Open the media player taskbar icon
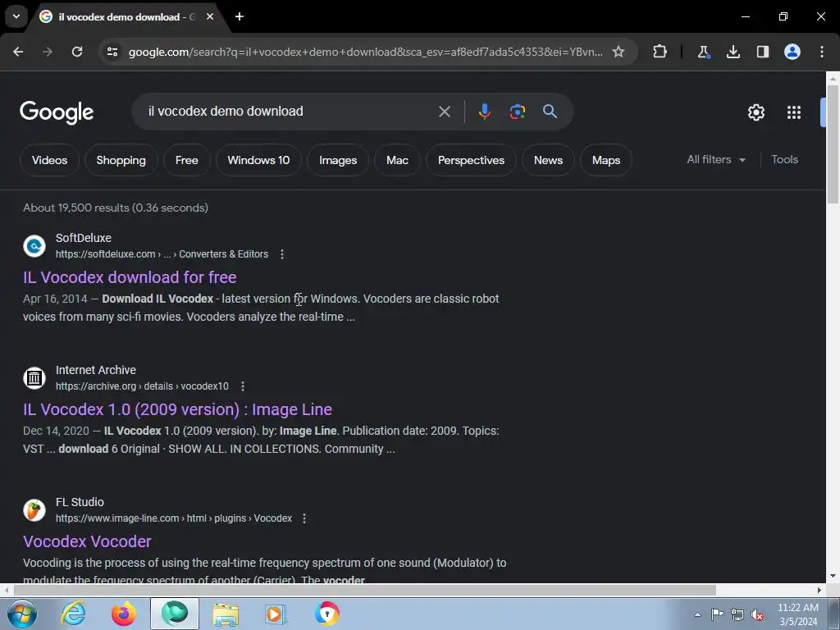 coord(276,614)
